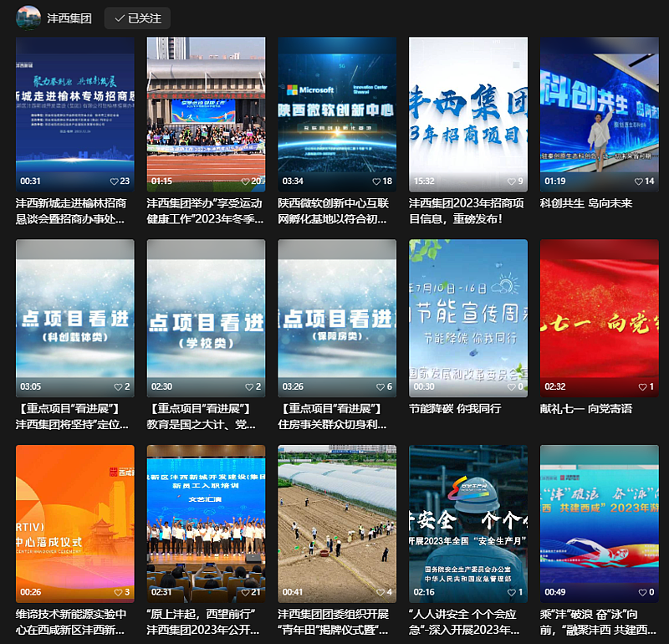The image size is (669, 644).
Task: Click heart icon on 保障房类 video
Action: (378, 387)
